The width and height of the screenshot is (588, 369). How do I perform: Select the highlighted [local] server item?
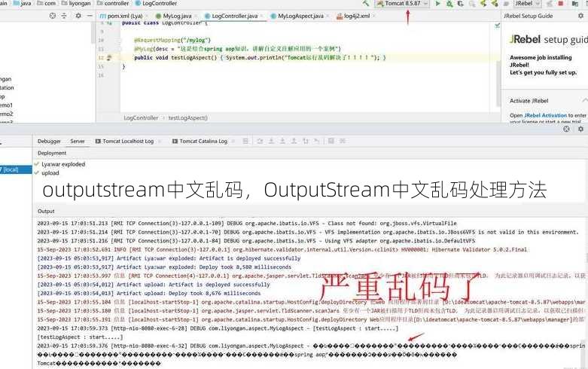(x=15, y=169)
